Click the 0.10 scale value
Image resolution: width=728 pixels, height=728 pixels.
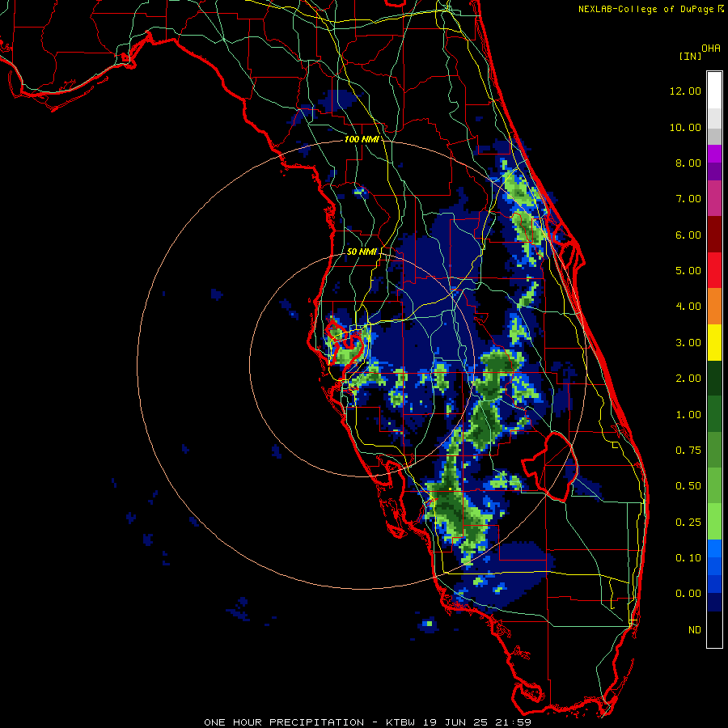point(688,558)
